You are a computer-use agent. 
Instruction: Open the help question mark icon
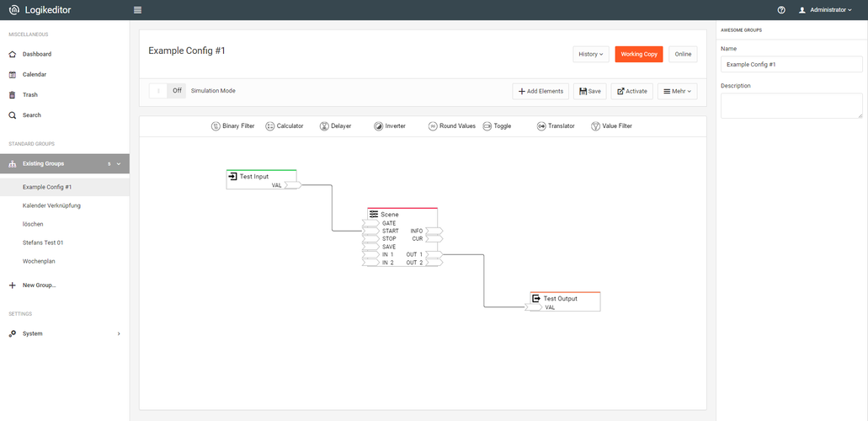(x=781, y=10)
